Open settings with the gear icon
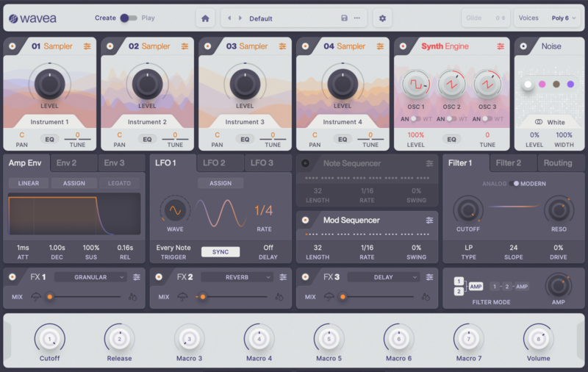Image resolution: width=588 pixels, height=372 pixels. coord(381,18)
